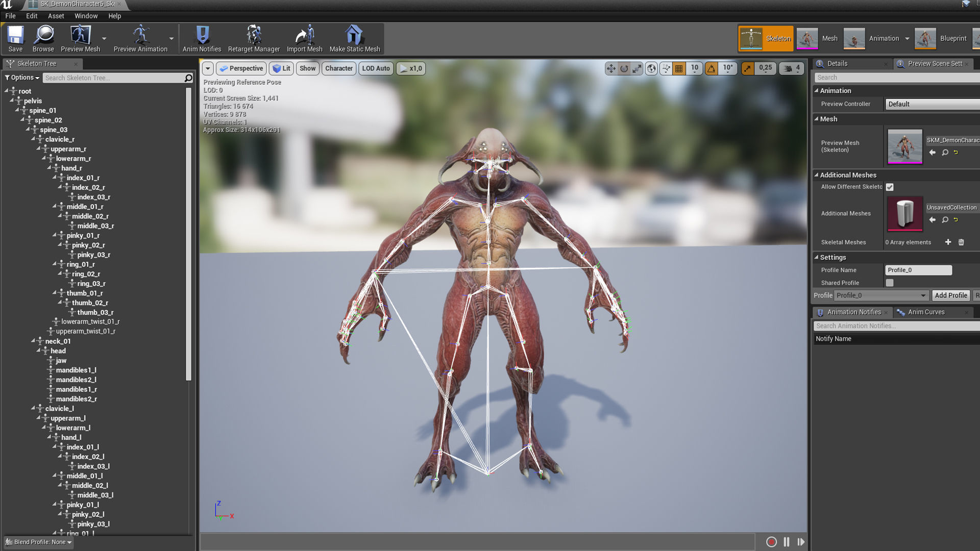The image size is (980, 551).
Task: Toggle scale snapping icon
Action: (747, 68)
